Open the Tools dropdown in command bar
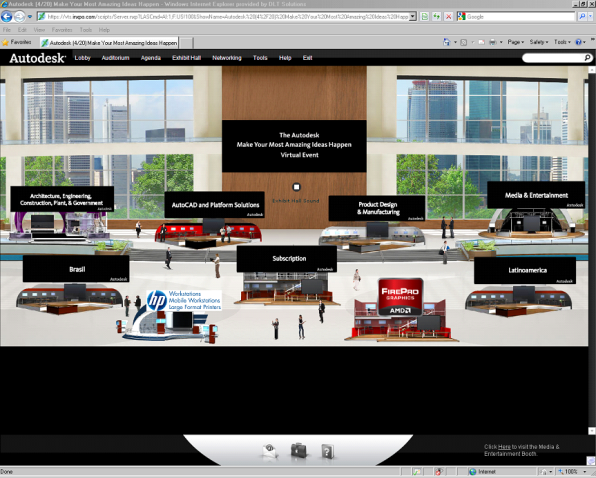596x478 pixels. pyautogui.click(x=562, y=42)
